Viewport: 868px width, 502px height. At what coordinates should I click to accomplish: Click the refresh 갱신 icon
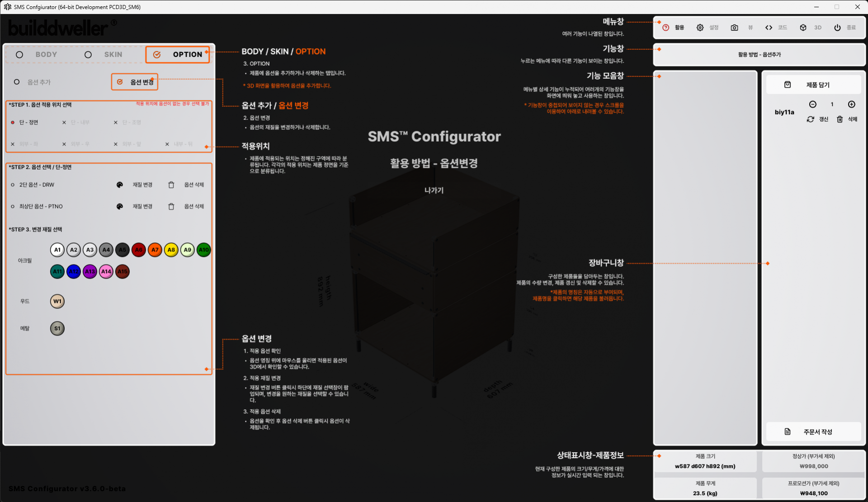[x=810, y=119]
